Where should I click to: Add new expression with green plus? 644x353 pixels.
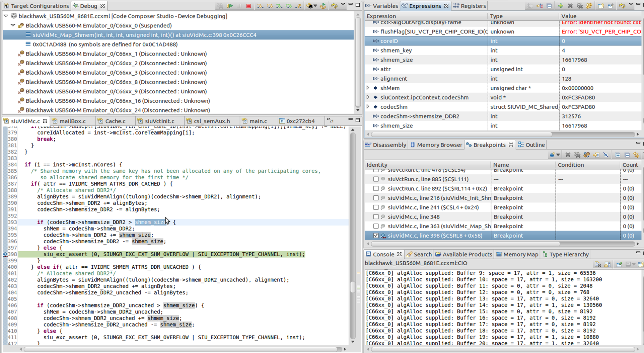point(561,6)
